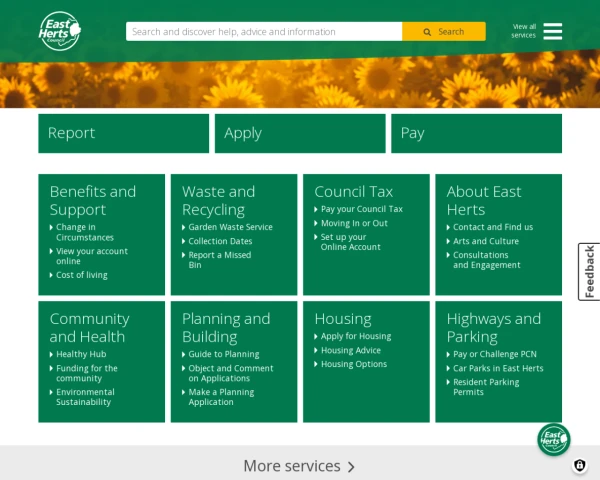Open Apply for Housing link
This screenshot has width=600, height=480.
[x=356, y=336]
